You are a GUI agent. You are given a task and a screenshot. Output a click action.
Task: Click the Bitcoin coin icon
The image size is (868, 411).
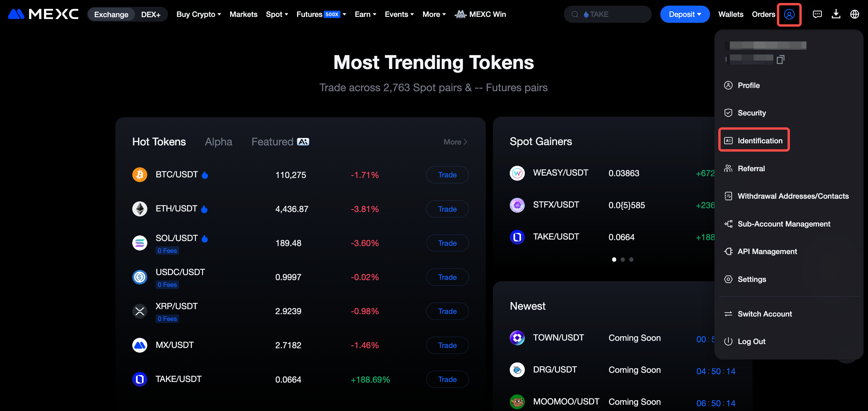pyautogui.click(x=140, y=175)
